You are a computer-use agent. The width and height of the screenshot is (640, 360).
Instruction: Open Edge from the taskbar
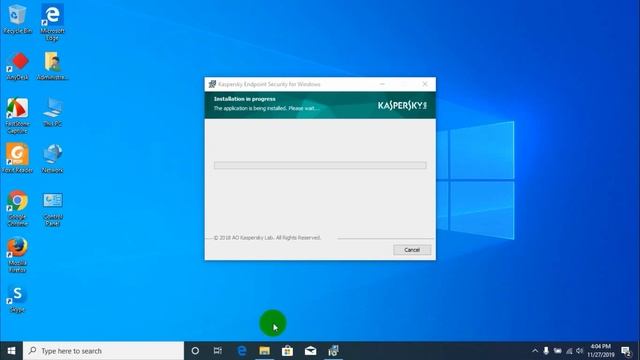(242, 351)
